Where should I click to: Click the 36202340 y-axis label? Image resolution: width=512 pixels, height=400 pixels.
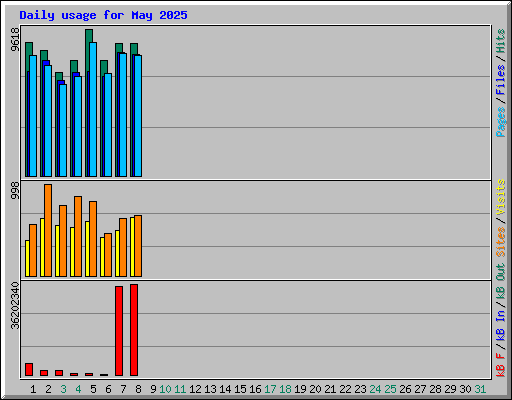coord(15,306)
